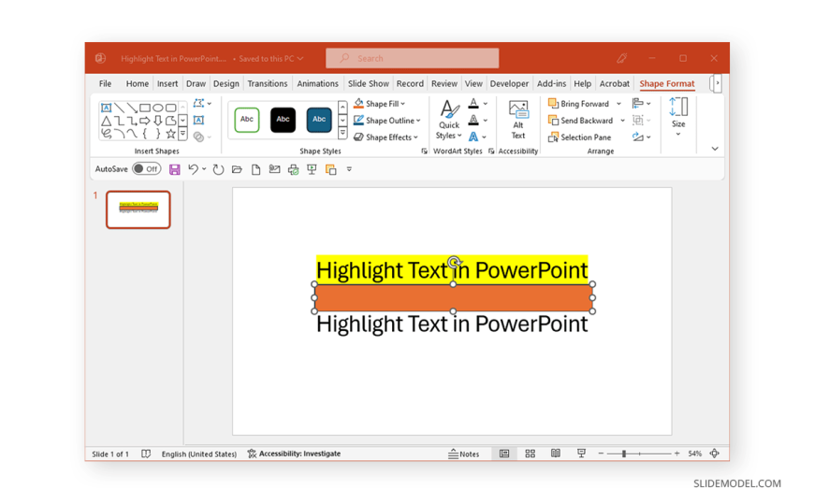Screen dimensions: 814x504
Task: Click the Undo arrow icon
Action: (193, 169)
